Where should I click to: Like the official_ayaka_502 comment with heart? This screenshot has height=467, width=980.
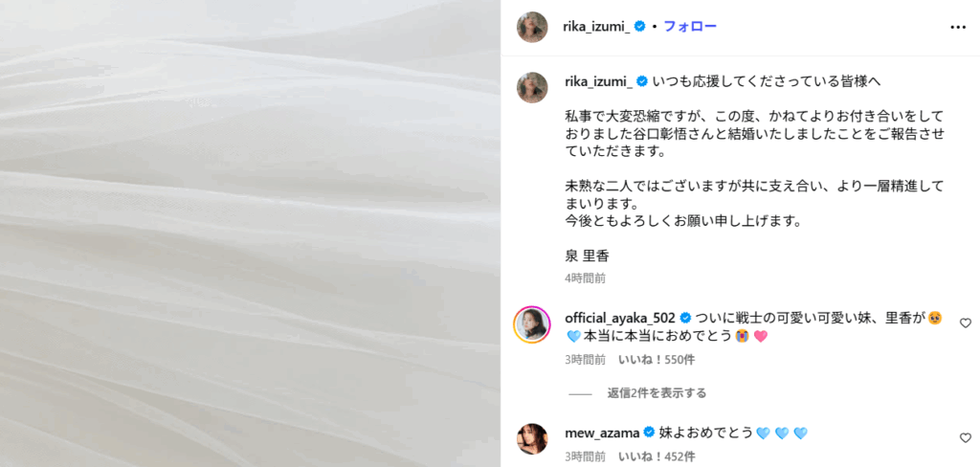point(965,323)
